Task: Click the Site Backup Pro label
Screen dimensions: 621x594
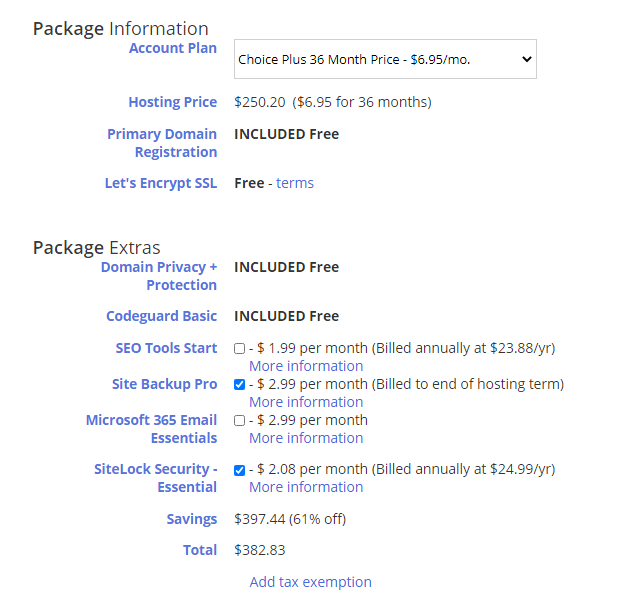Action: pyautogui.click(x=164, y=384)
